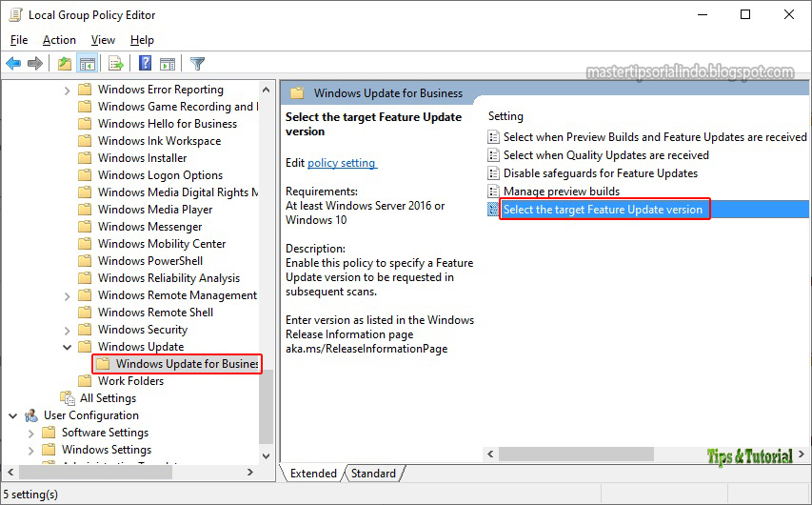The height and width of the screenshot is (505, 812).
Task: Select Windows Media Digital Rights folder
Action: [178, 192]
